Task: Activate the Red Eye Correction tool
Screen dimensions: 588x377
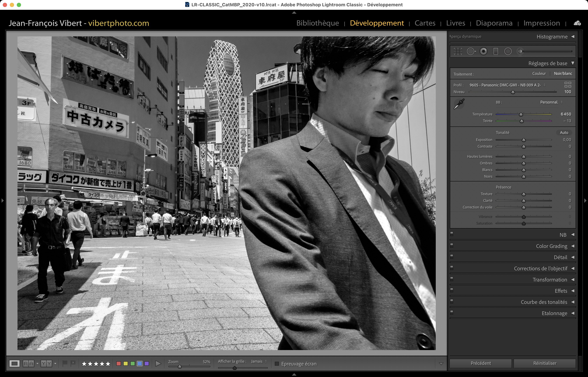Action: coord(483,51)
